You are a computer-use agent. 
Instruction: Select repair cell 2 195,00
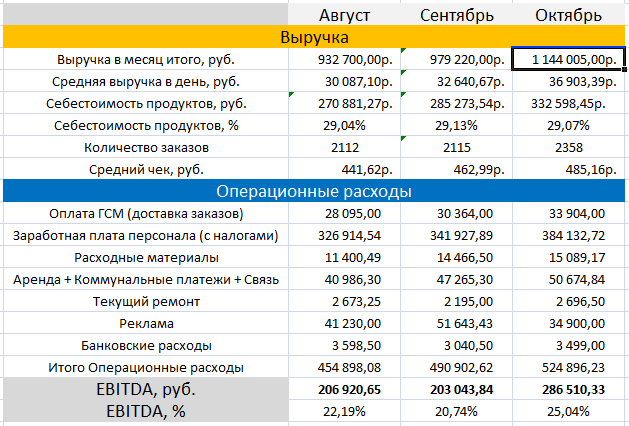pyautogui.click(x=457, y=301)
